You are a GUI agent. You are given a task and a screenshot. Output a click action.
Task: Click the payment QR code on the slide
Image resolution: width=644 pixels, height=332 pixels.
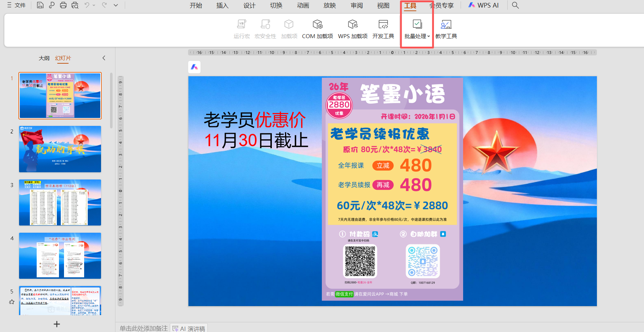pyautogui.click(x=360, y=261)
